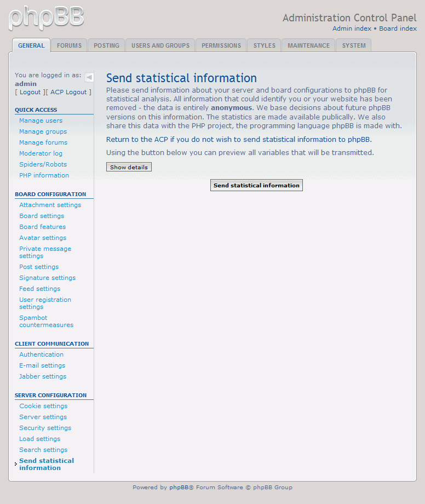Click the Server Configuration heading
Viewport: 425px width, 504px height.
click(x=51, y=395)
